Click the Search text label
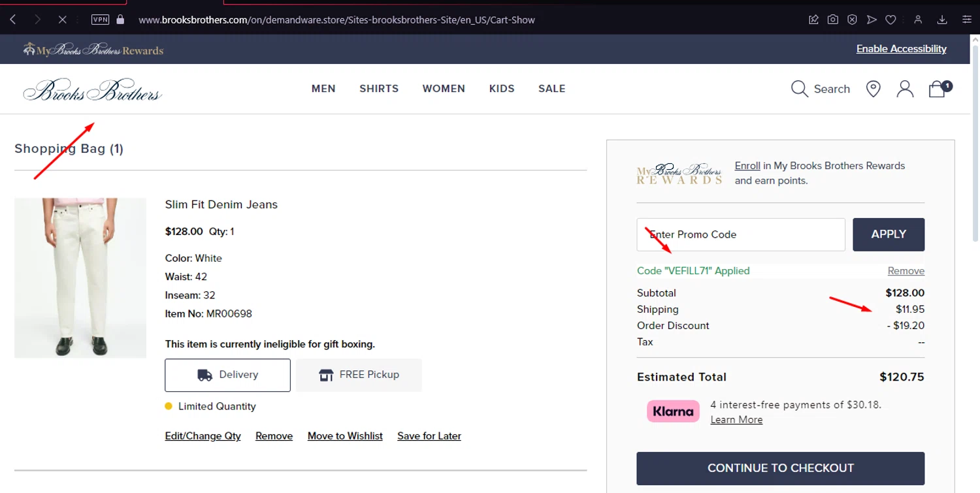This screenshot has width=980, height=493. (x=832, y=89)
